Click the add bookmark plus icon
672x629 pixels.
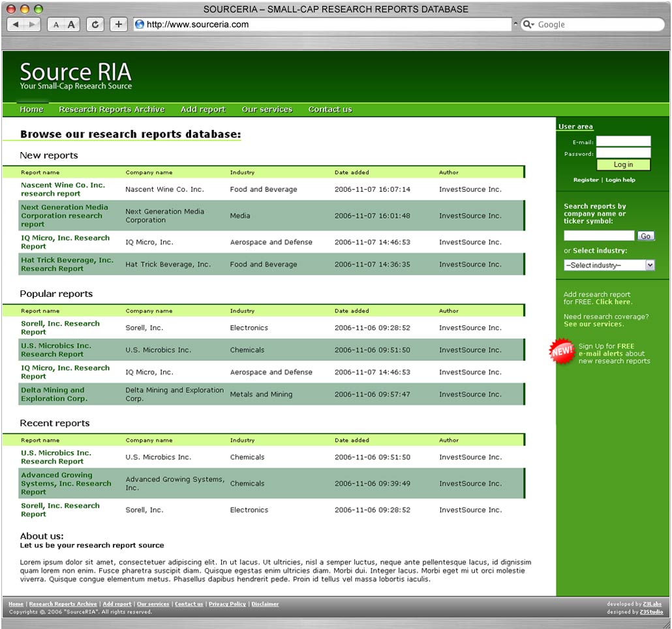[118, 24]
